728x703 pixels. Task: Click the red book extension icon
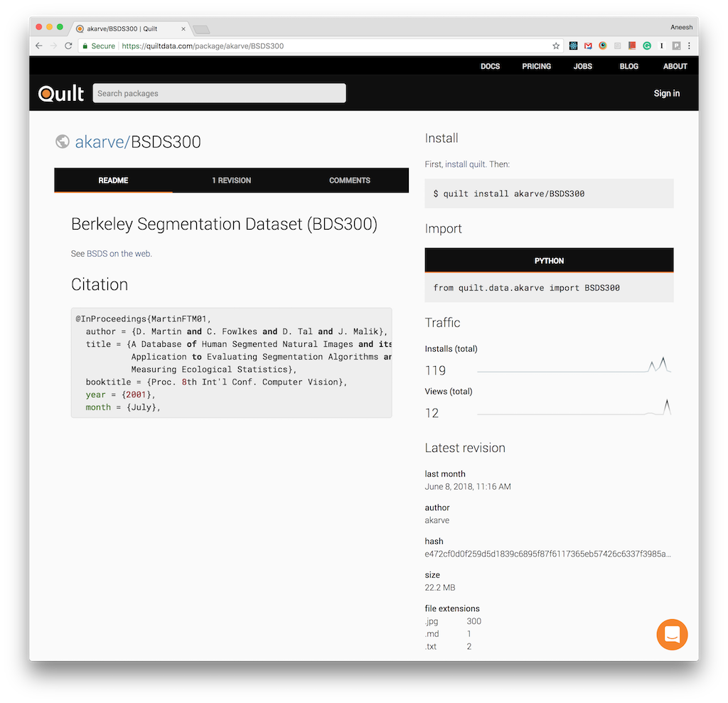(632, 45)
